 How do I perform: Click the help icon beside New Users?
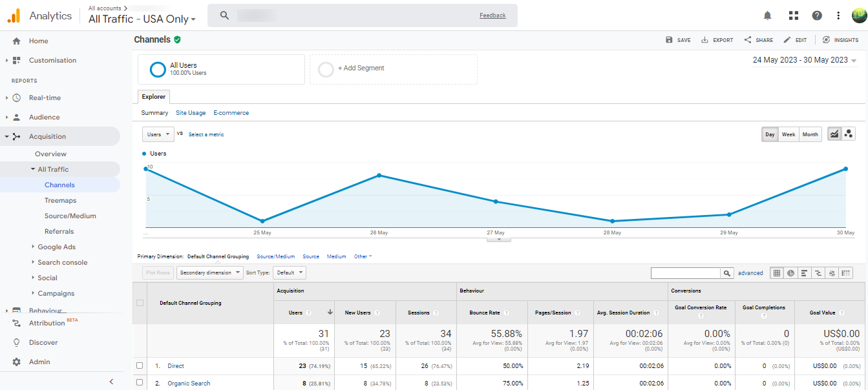click(377, 313)
